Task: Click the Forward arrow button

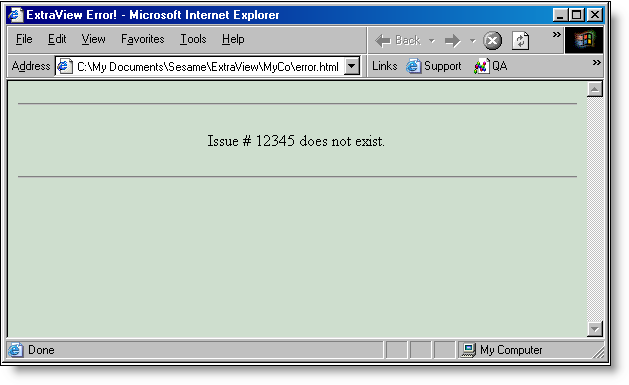Action: click(453, 41)
